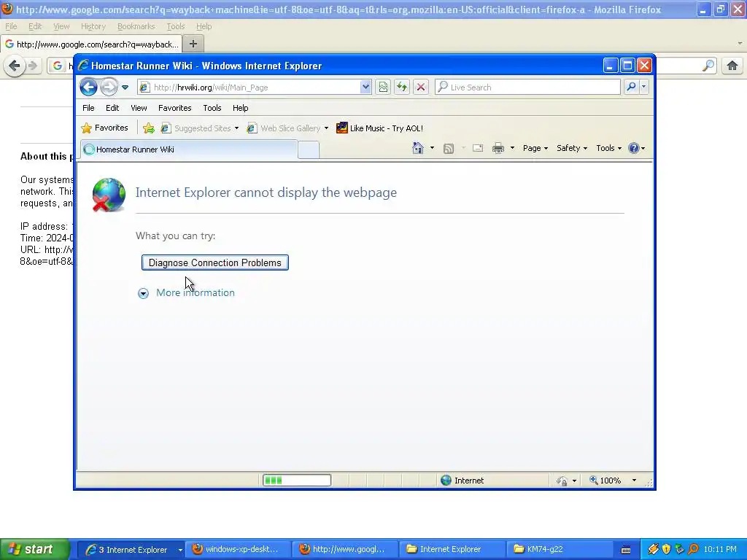The height and width of the screenshot is (560, 747).
Task: Click the page loading progress bar
Action: (x=297, y=480)
